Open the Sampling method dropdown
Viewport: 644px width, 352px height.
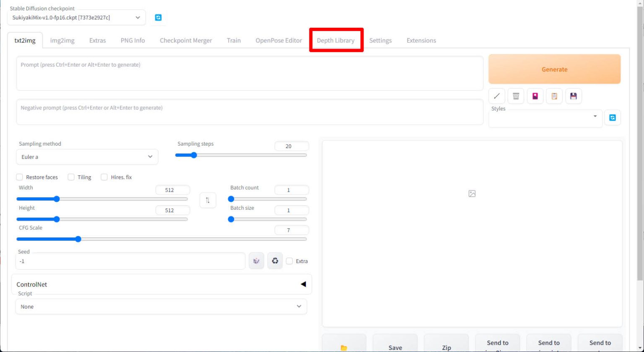[87, 157]
